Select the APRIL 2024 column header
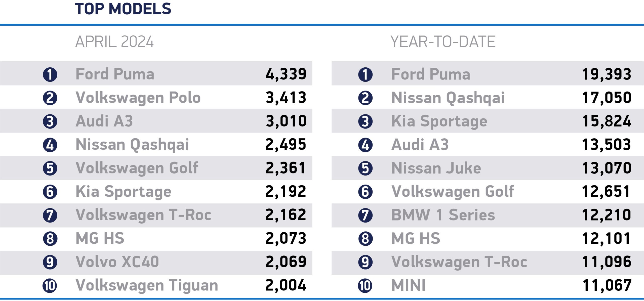The width and height of the screenshot is (644, 301). [114, 42]
